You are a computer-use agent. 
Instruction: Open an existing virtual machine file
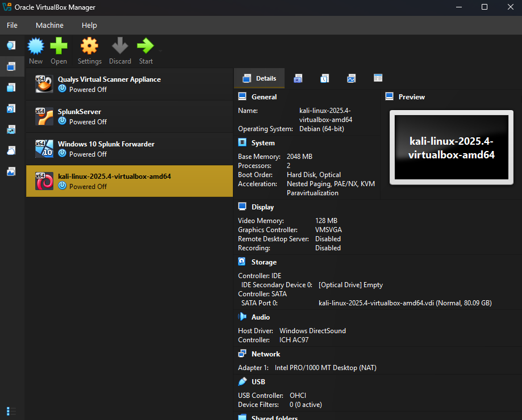[59, 51]
